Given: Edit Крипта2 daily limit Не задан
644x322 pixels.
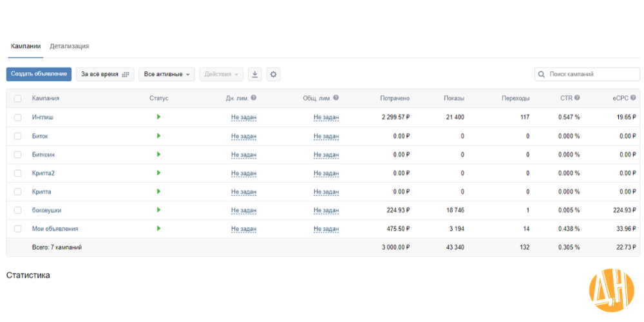Looking at the screenshot, I should point(243,173).
